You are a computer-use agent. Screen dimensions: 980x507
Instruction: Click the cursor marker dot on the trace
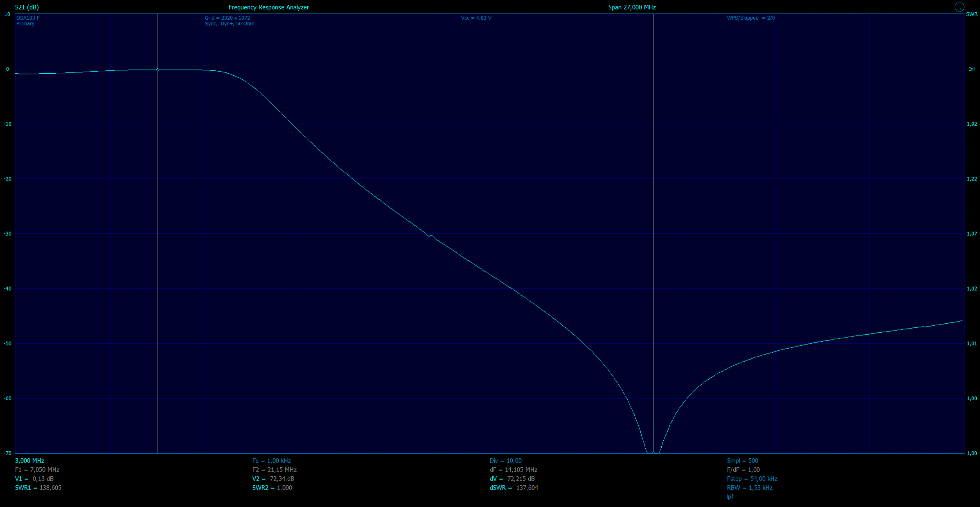(x=158, y=70)
